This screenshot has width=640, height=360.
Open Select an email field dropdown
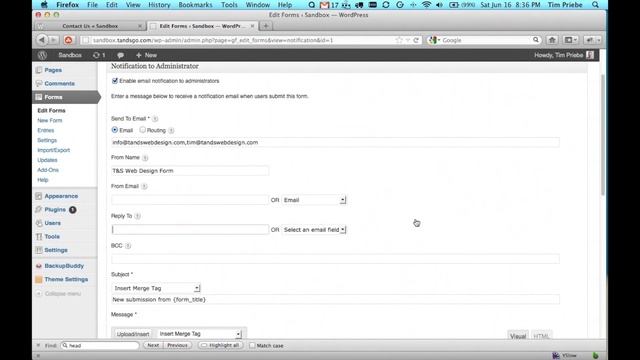point(314,230)
